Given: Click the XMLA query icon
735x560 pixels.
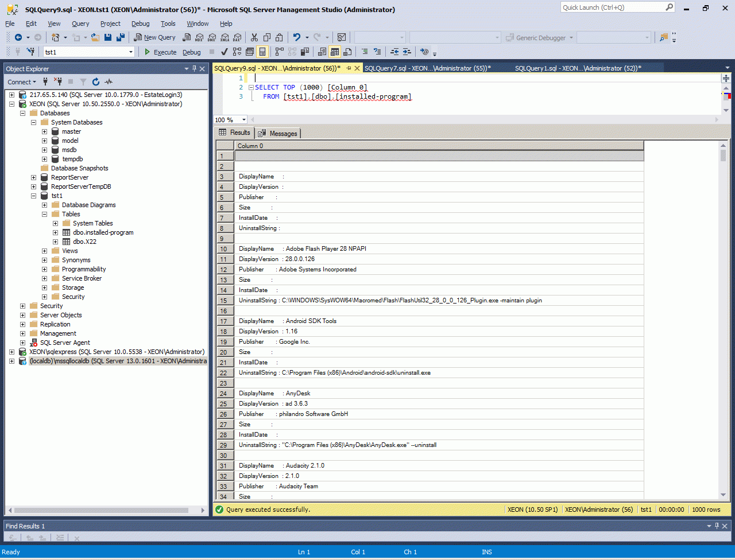Looking at the screenshot, I should pos(225,37).
